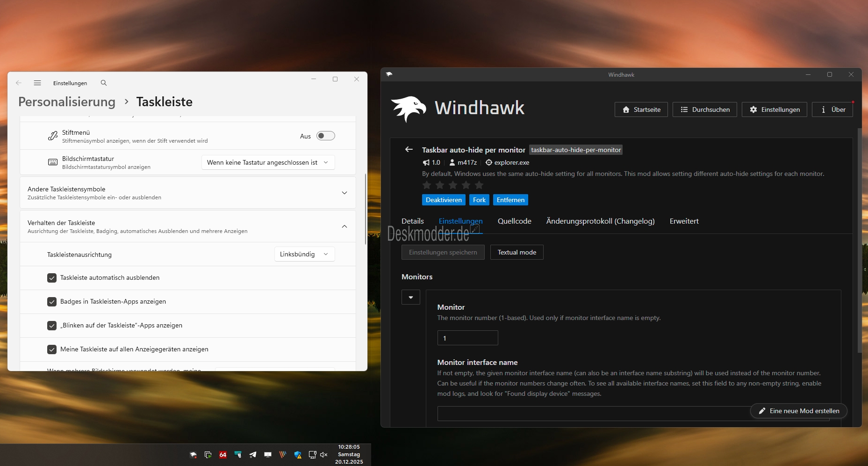Screen dimensions: 868x466
Task: Open Telegram from the system tray
Action: (x=253, y=455)
